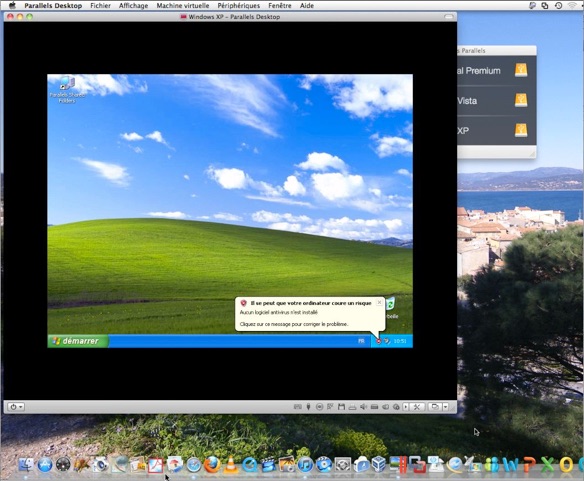Open the Apple menu
This screenshot has height=481, width=584.
pos(12,5)
